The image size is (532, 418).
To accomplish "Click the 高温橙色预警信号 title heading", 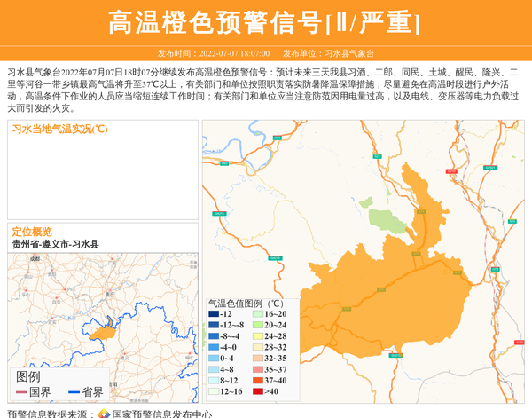I will (265, 22).
